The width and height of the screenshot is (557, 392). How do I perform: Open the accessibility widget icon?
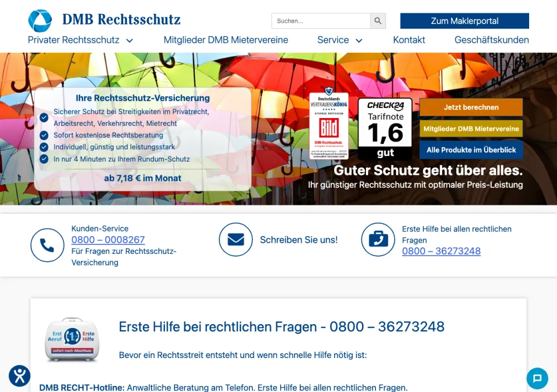19,376
